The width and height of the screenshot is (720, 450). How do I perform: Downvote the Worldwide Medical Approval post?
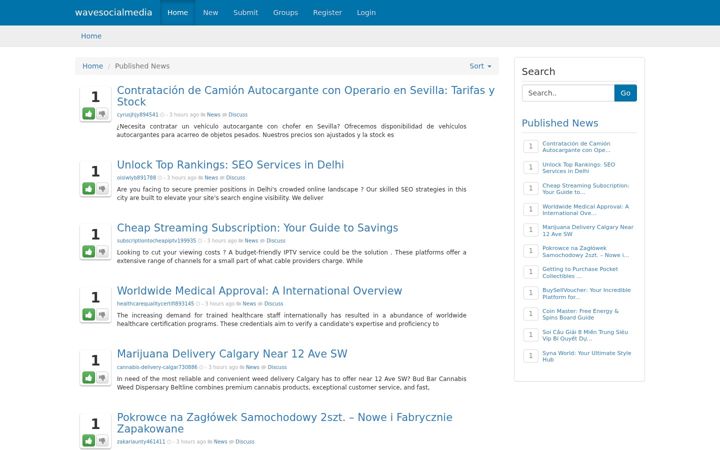click(x=102, y=315)
